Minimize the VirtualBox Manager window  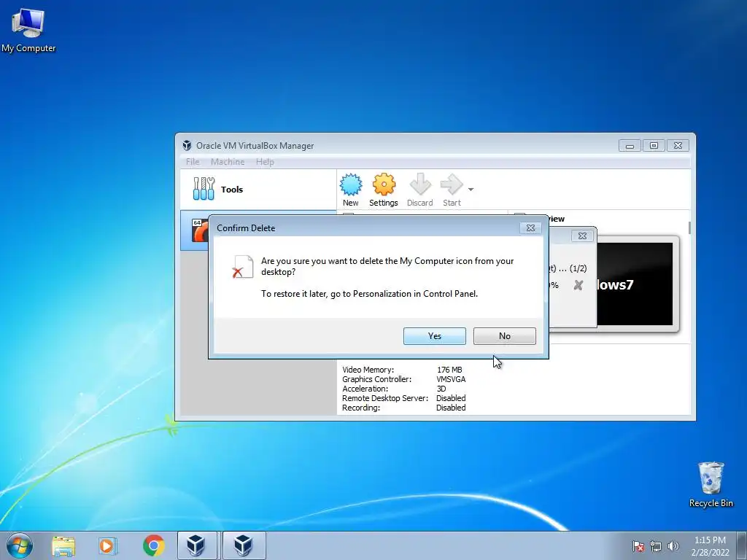(630, 146)
